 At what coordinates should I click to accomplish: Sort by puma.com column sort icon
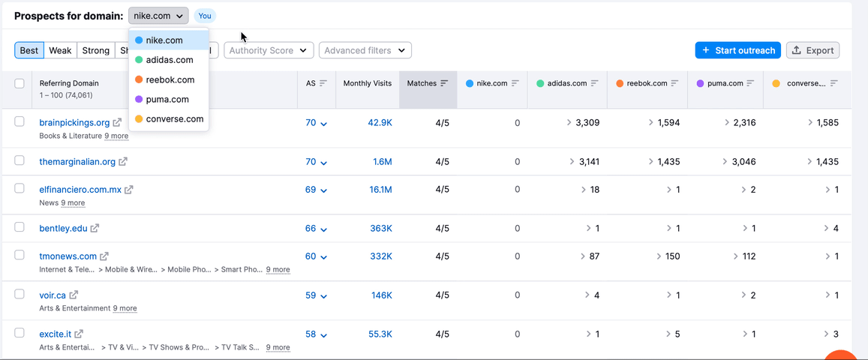751,83
